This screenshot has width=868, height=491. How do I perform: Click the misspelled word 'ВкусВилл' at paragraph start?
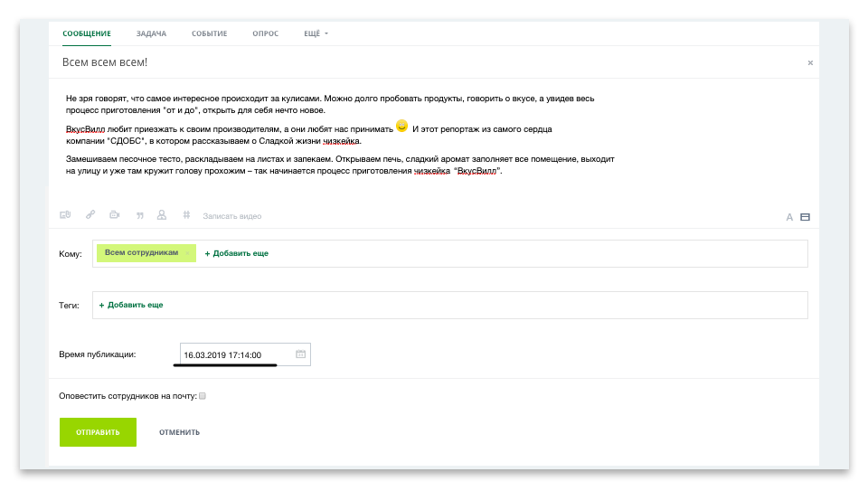[85, 129]
